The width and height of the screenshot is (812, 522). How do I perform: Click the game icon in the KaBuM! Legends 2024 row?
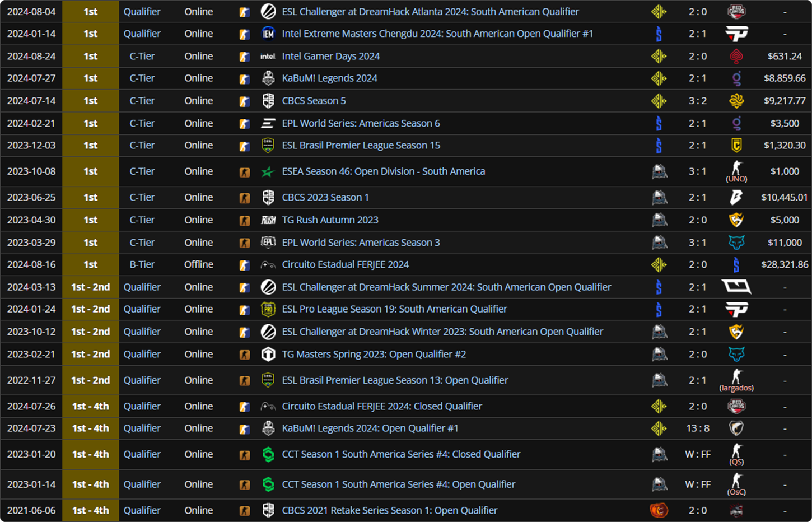pyautogui.click(x=245, y=78)
